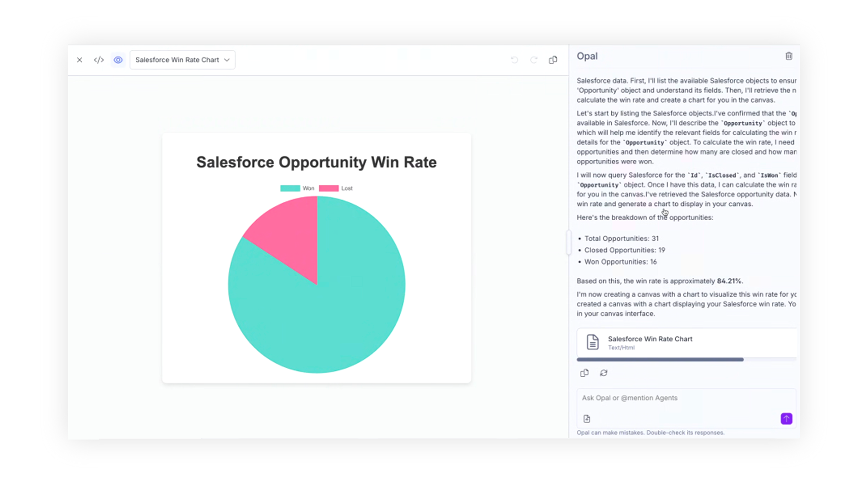Toggle the Lost legend swatch
The width and height of the screenshot is (868, 483).
point(329,188)
